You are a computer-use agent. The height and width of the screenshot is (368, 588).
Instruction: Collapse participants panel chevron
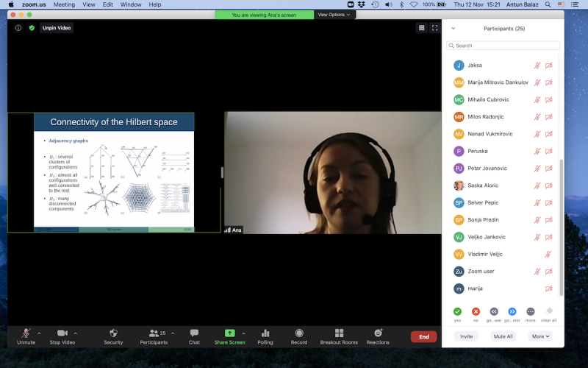(453, 29)
